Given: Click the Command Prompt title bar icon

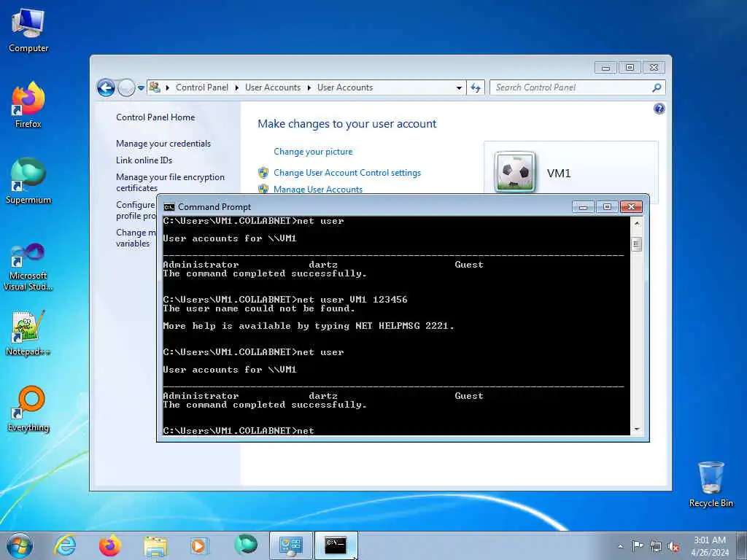Looking at the screenshot, I should pyautogui.click(x=169, y=206).
